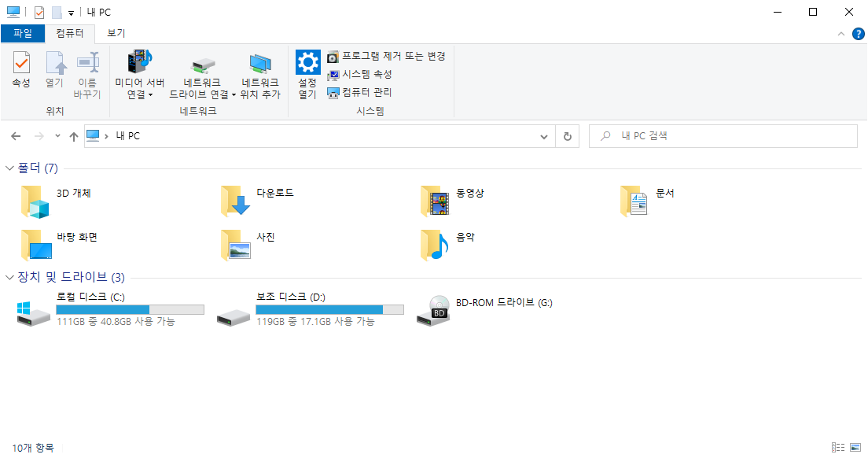
Task: Click the C: drive usage bar
Action: (x=130, y=309)
